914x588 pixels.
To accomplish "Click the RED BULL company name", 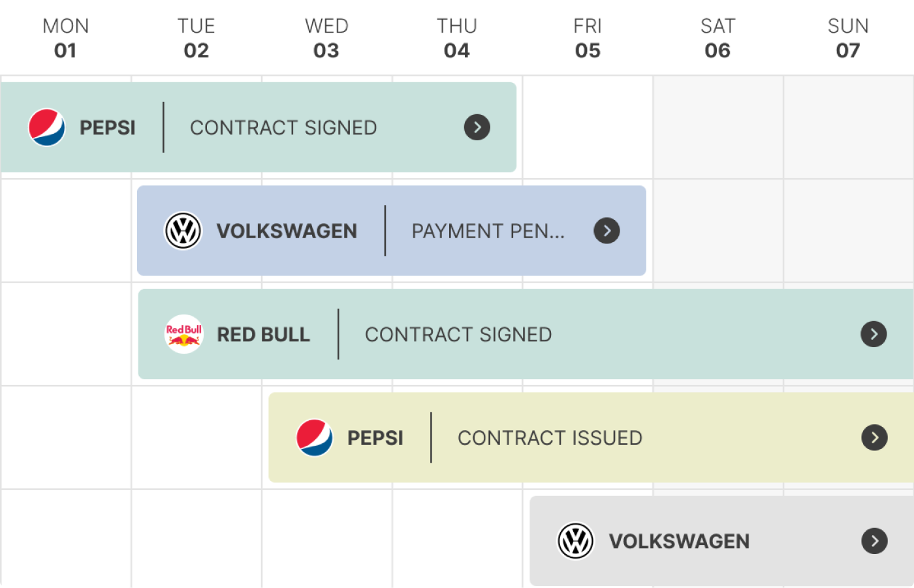I will point(263,335).
